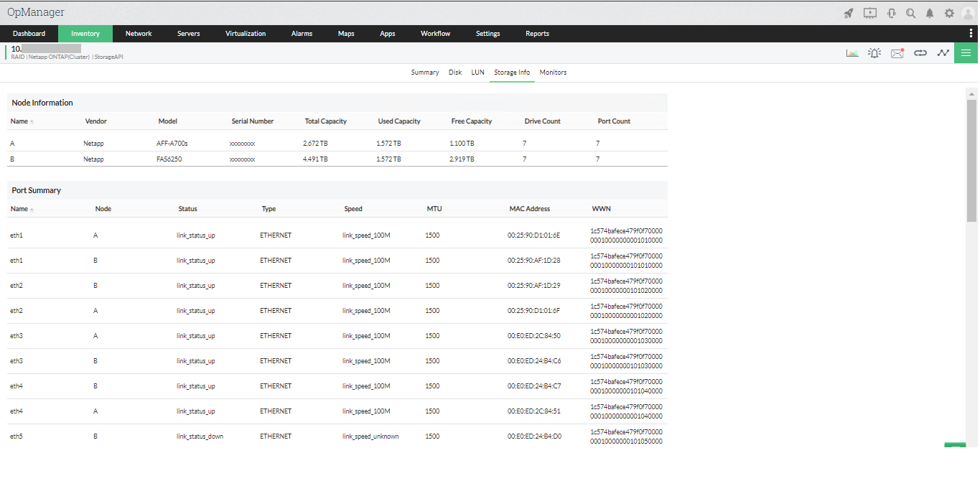Open the three-dot more menu

(x=971, y=34)
